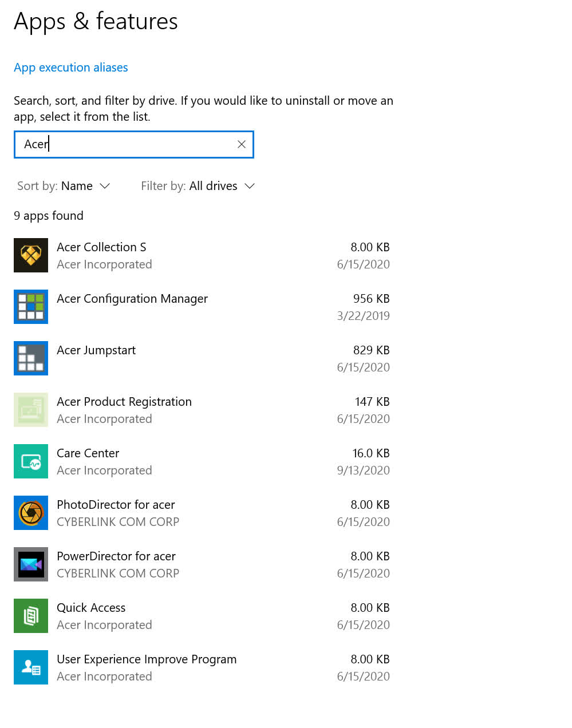Select the PowerDirector for acer title text

click(116, 556)
